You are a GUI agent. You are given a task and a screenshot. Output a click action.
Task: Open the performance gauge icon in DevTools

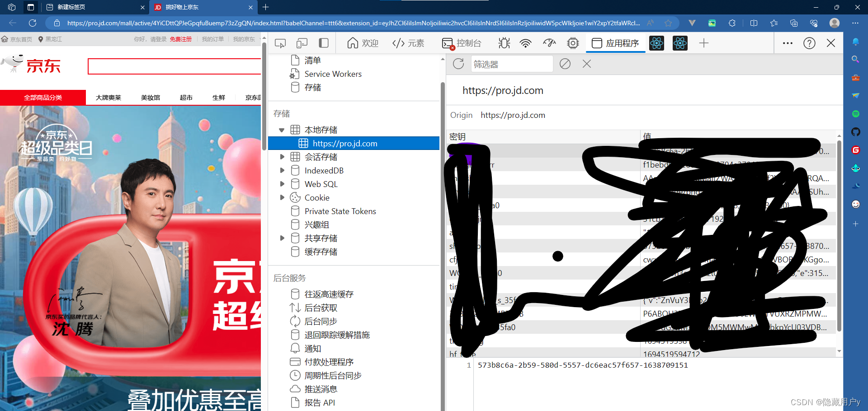[x=549, y=43]
